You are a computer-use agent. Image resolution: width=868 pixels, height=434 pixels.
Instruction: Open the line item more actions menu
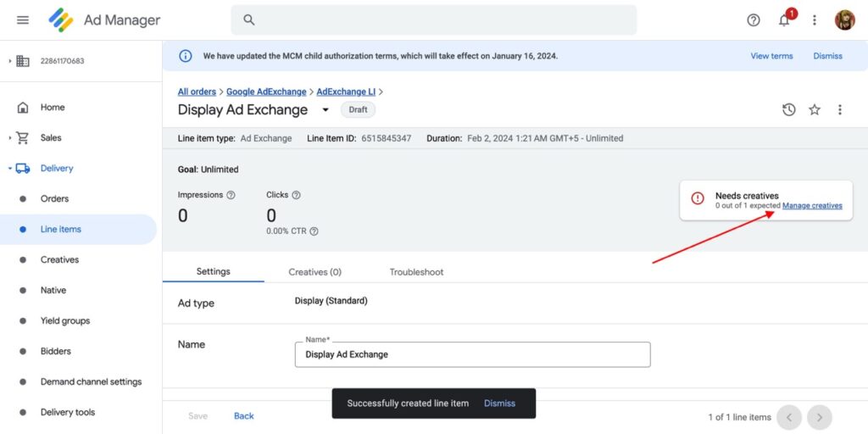click(x=840, y=109)
